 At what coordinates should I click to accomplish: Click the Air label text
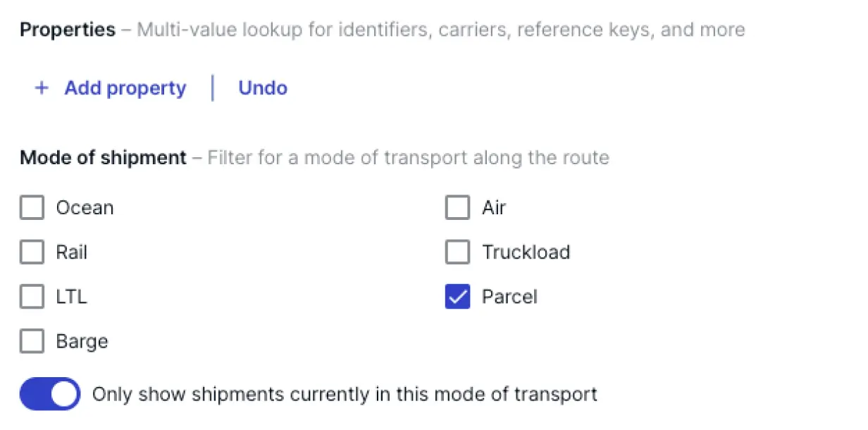coord(494,208)
